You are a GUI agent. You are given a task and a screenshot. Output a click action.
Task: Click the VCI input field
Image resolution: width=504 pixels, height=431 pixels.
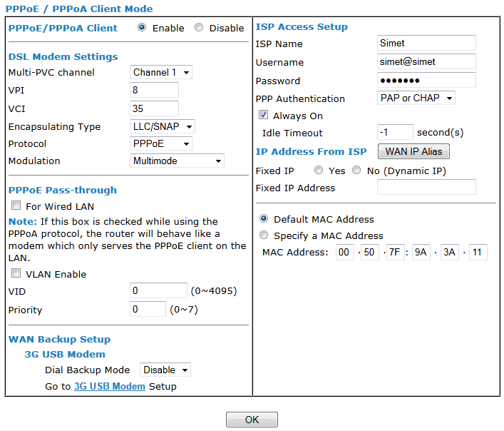tap(155, 109)
